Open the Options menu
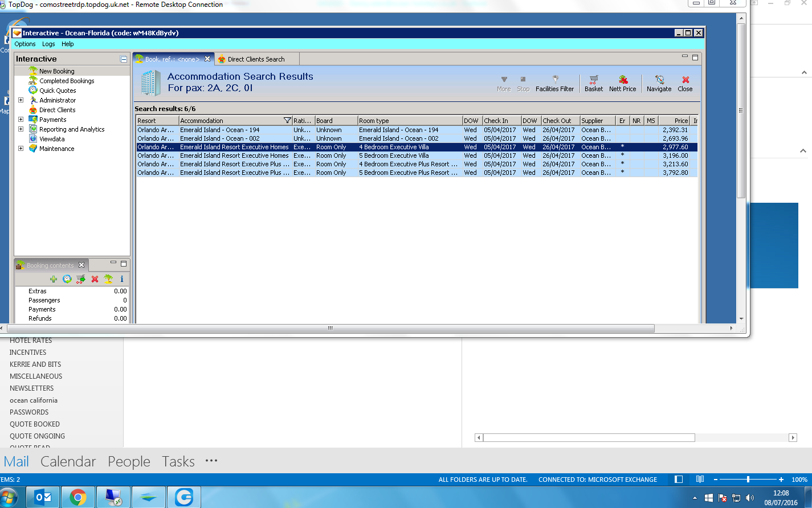 (x=25, y=44)
